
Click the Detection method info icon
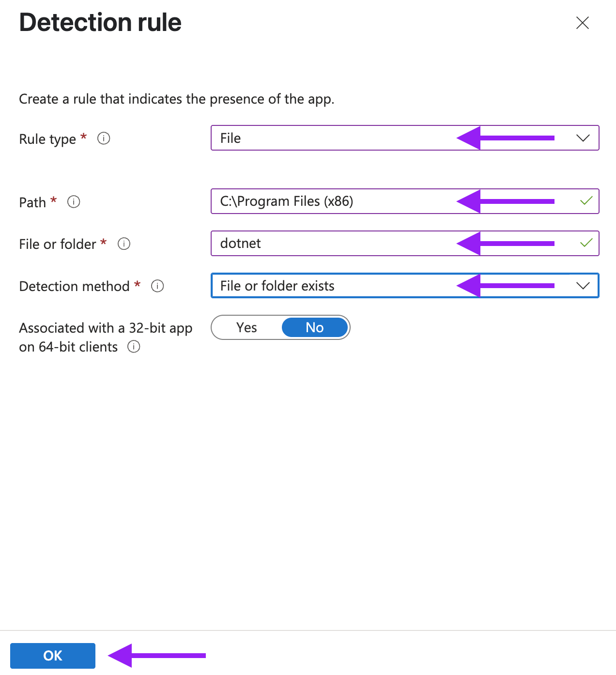click(157, 286)
